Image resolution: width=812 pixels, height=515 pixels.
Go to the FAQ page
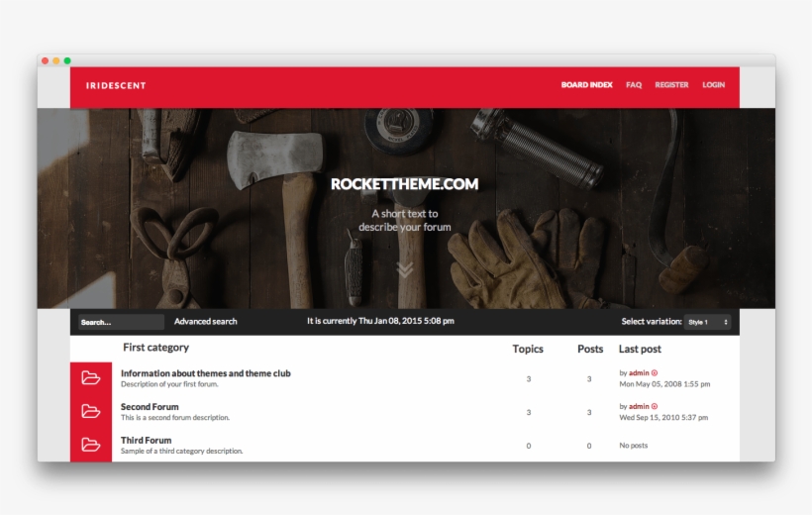(634, 85)
